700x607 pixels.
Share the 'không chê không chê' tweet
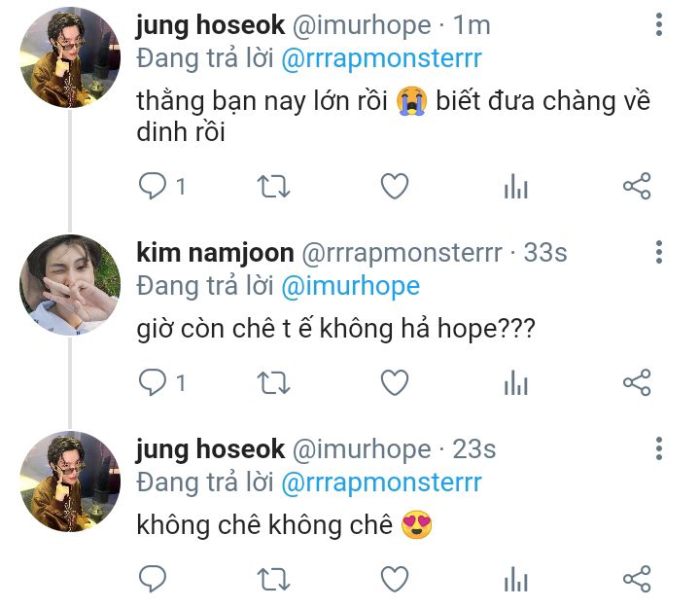[x=636, y=580]
